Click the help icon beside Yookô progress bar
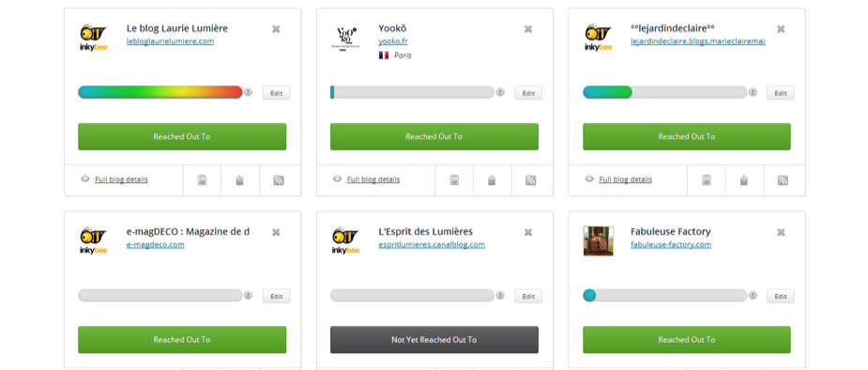This screenshot has width=868, height=370. (x=500, y=92)
